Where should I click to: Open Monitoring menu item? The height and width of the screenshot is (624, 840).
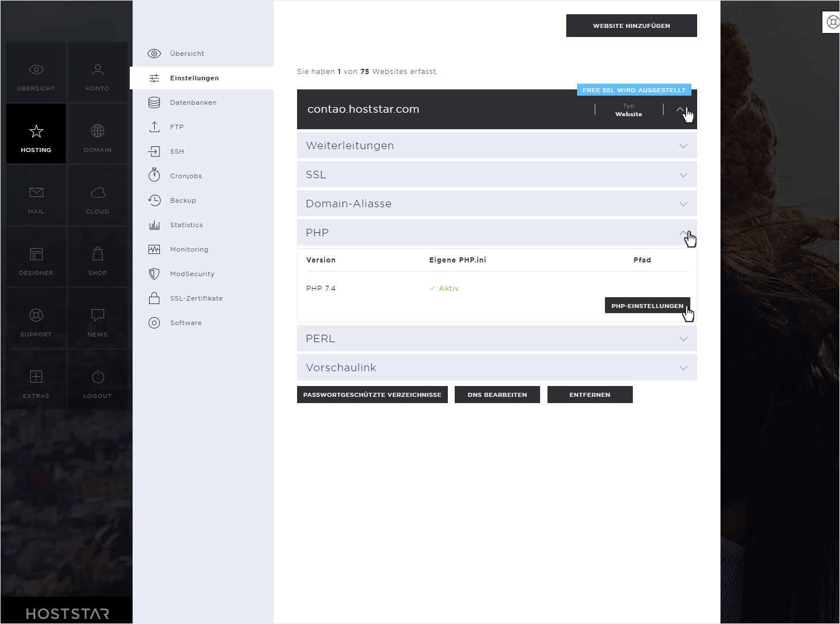189,249
